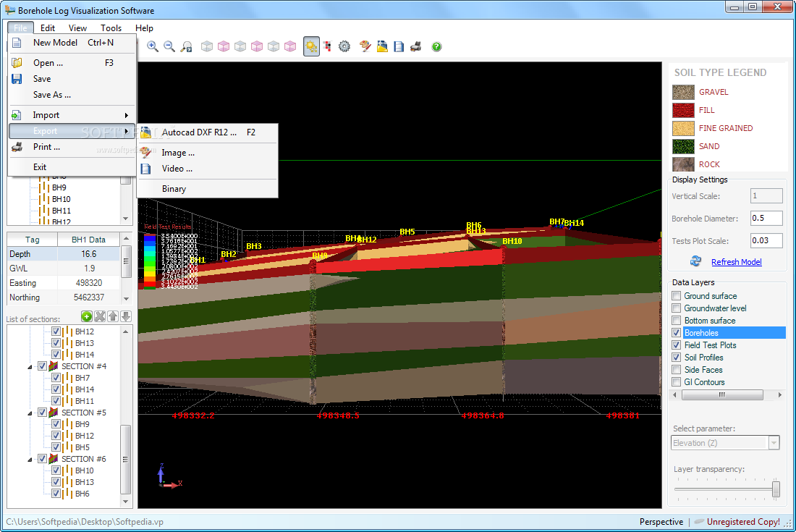Click the Data Layers horizontal scrollbar
The height and width of the screenshot is (532, 796).
727,395
